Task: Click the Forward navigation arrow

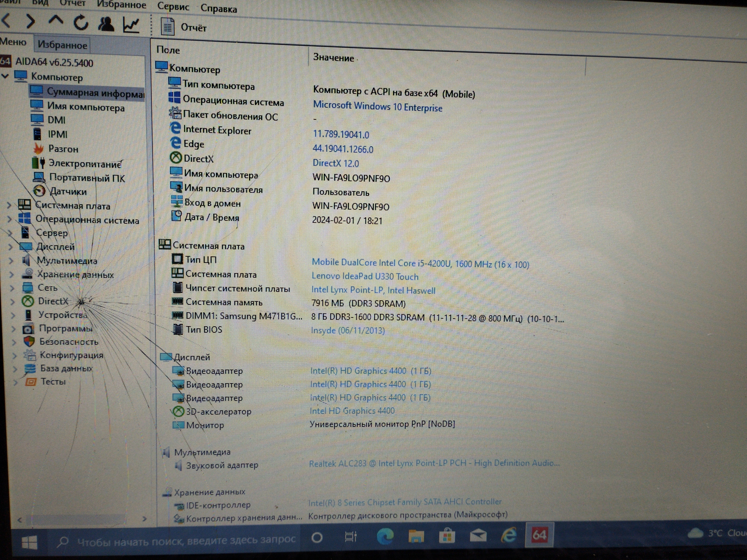Action: [30, 21]
